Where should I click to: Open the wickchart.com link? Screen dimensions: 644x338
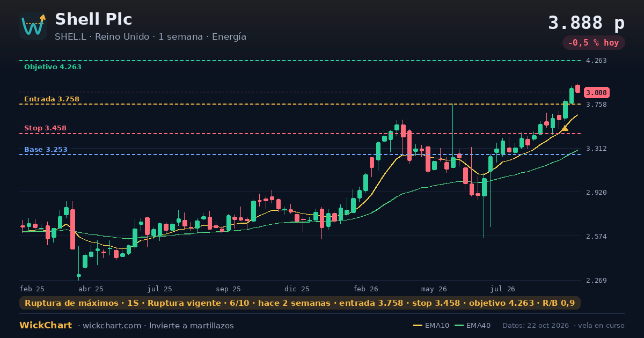(x=112, y=326)
